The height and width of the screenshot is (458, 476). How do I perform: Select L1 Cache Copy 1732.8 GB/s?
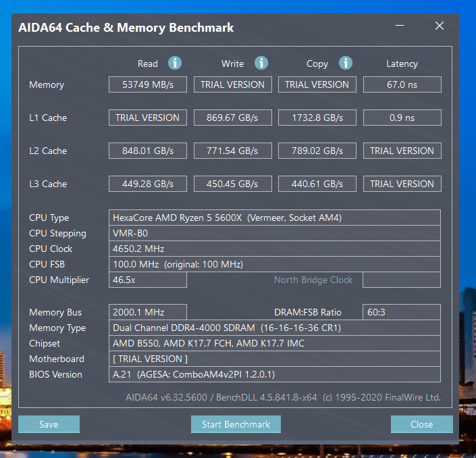tap(317, 118)
